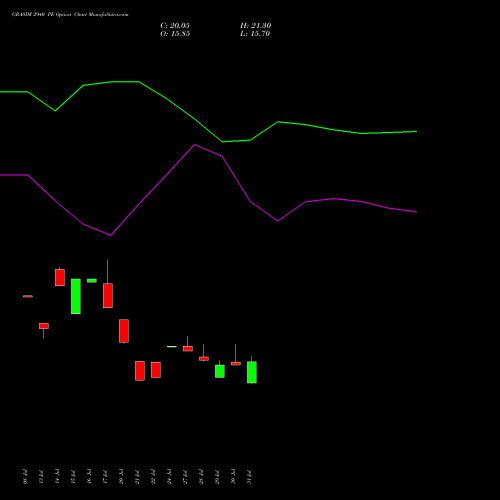500x500 pixels.
Task: Click the tall green candle above 15 Jul
Action: click(x=76, y=296)
